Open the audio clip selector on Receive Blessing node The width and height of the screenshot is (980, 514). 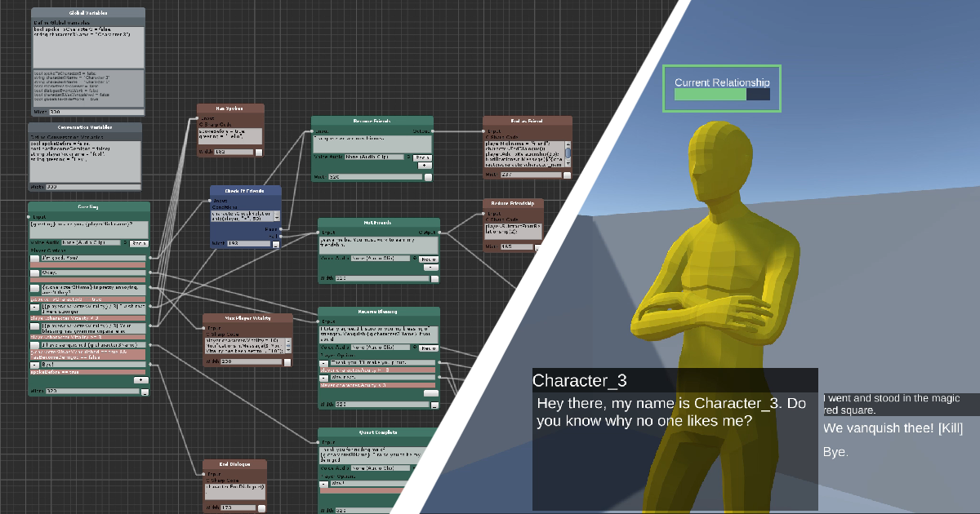coord(381,348)
